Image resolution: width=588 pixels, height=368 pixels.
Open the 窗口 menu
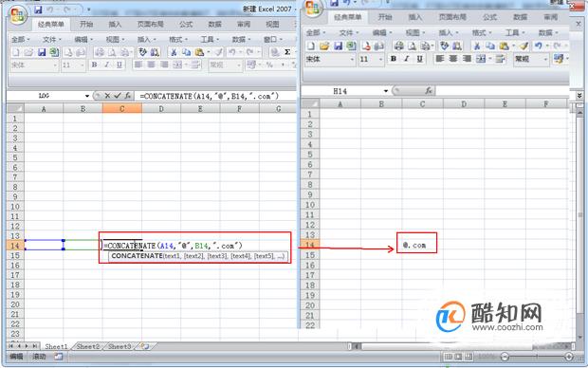click(x=272, y=39)
